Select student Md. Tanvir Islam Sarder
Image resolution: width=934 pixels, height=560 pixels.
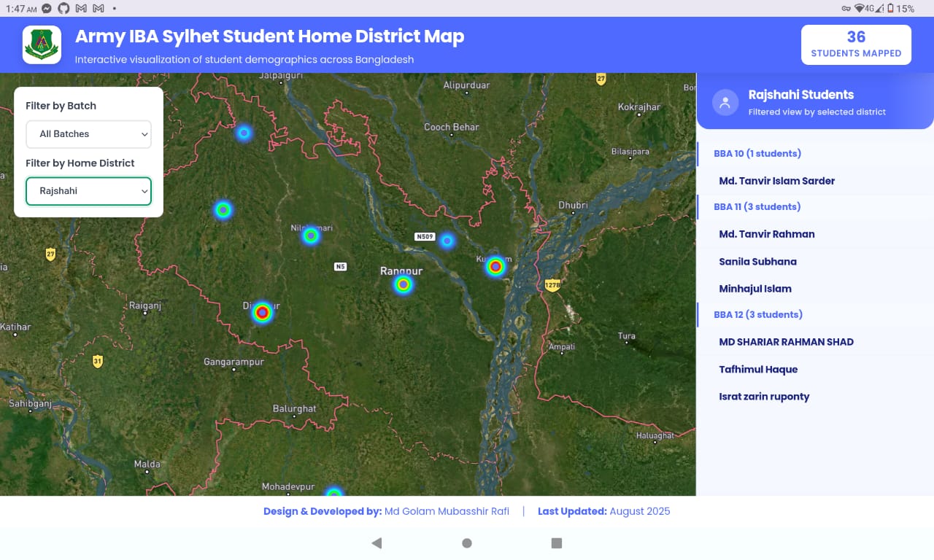[776, 181]
